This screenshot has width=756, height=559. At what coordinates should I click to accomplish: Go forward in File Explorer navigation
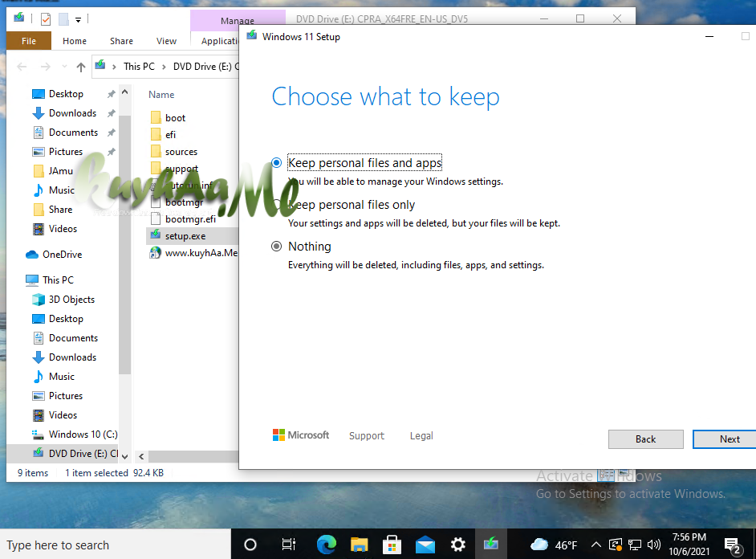[45, 67]
